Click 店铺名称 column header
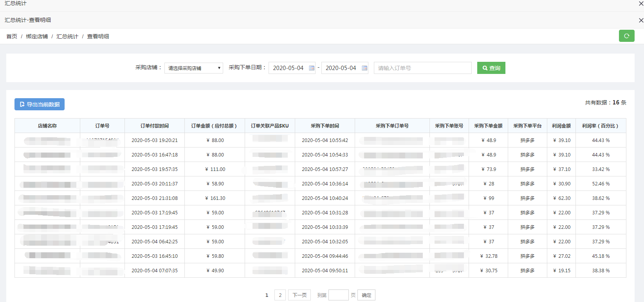The image size is (644, 302). 47,126
